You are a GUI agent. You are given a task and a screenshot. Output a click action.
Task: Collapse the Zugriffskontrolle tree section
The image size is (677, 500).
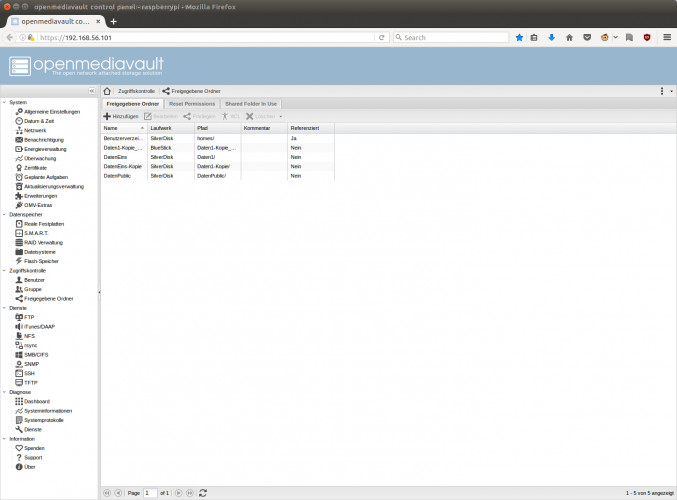pyautogui.click(x=4, y=271)
